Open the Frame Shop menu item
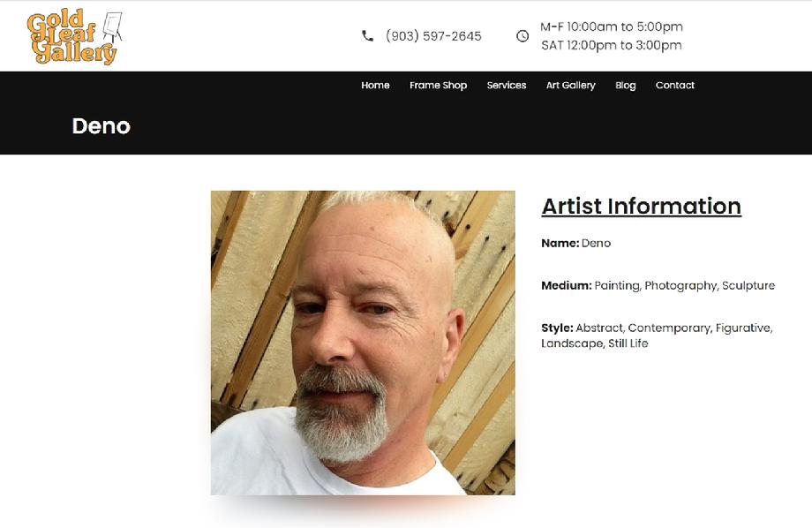Image resolution: width=812 pixels, height=528 pixels. point(438,85)
